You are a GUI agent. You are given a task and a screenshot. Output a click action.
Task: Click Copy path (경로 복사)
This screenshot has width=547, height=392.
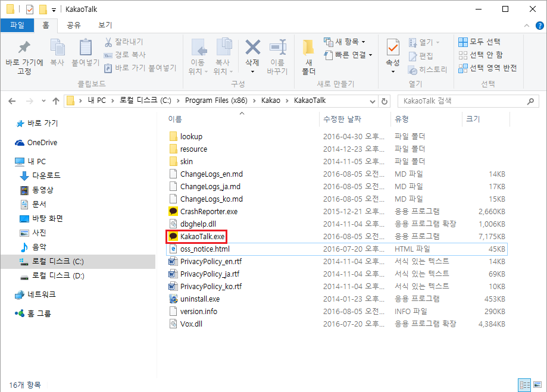point(125,55)
